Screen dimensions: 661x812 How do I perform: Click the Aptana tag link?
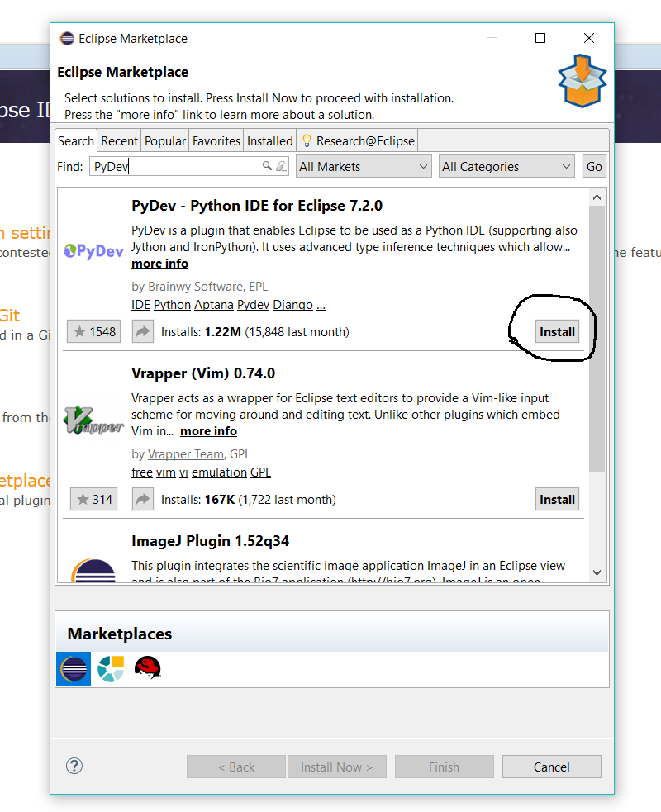click(214, 305)
